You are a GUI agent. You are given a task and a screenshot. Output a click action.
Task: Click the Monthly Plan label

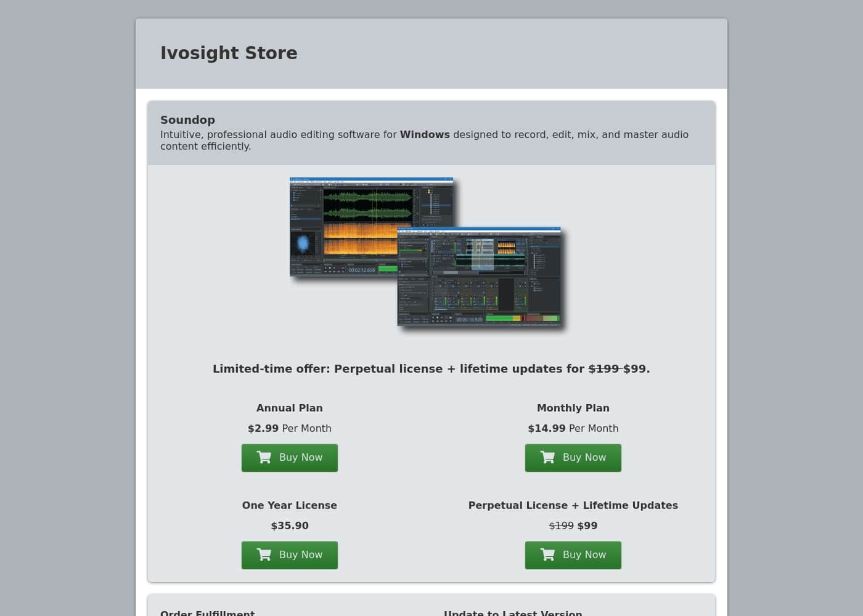(573, 408)
